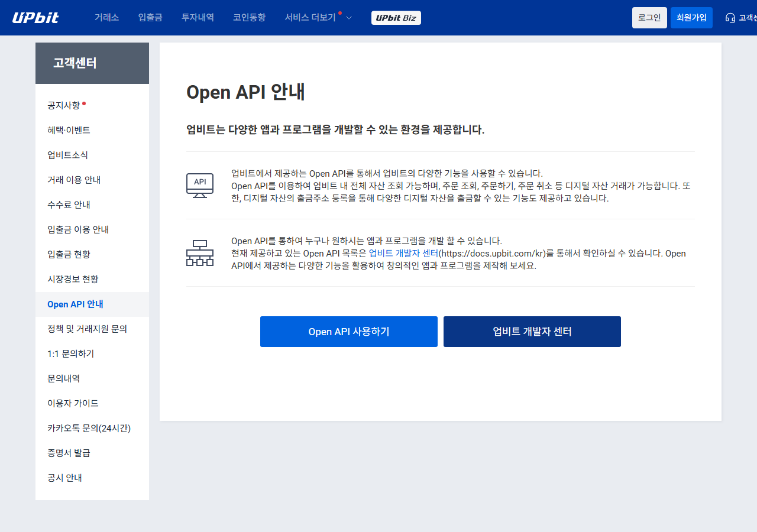Click the bold intro sentence 업비트는 다양한 앱과
The image size is (757, 532).
click(335, 129)
